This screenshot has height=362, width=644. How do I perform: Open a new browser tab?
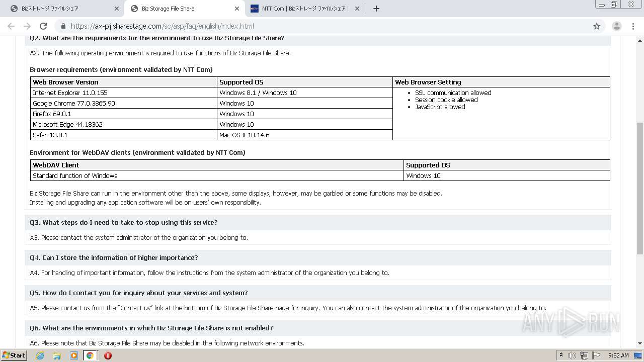click(376, 9)
